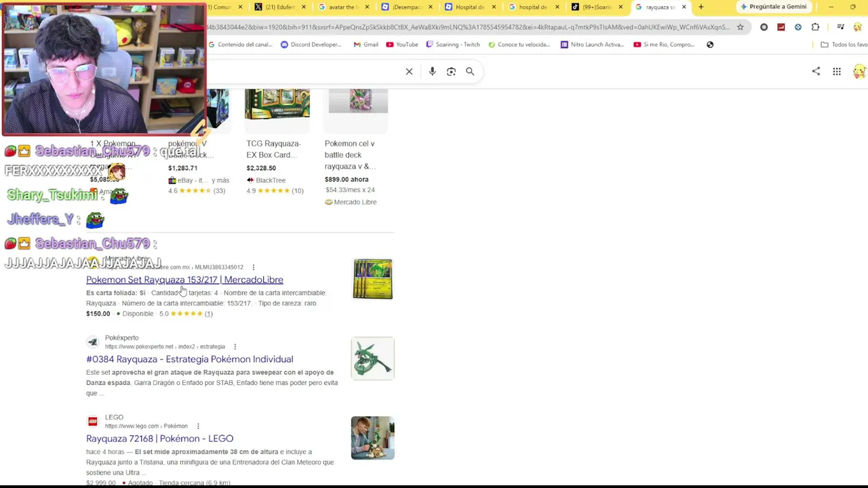The image size is (868, 488).
Task: Click the share icon beside the apps grid
Action: tap(816, 71)
